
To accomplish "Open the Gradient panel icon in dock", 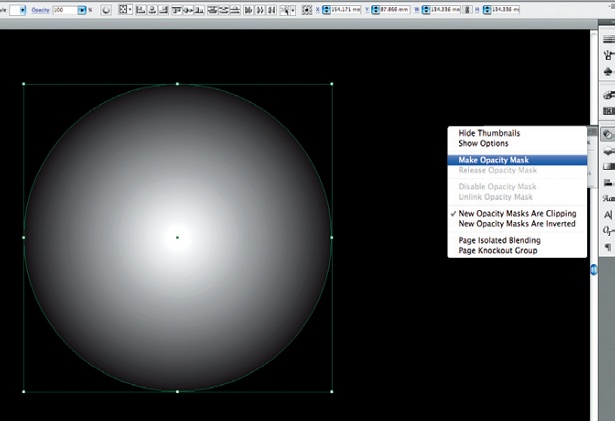I will (x=608, y=166).
